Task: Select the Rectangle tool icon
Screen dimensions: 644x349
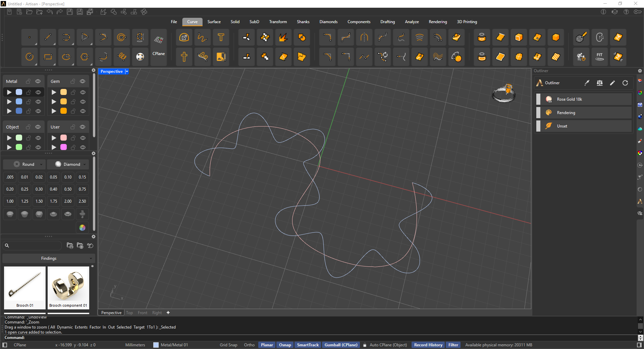Action: [x=48, y=57]
